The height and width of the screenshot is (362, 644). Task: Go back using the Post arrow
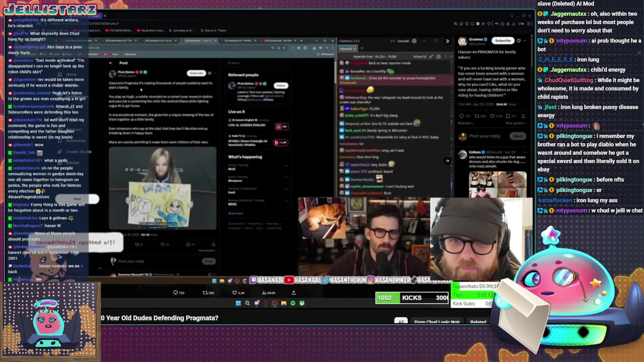(x=111, y=63)
